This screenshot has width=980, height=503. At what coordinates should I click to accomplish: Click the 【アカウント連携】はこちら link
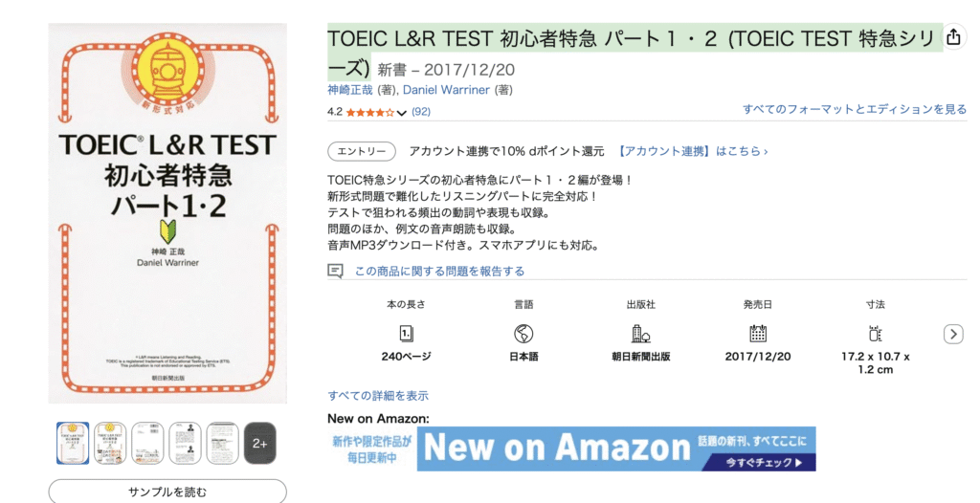tap(693, 151)
